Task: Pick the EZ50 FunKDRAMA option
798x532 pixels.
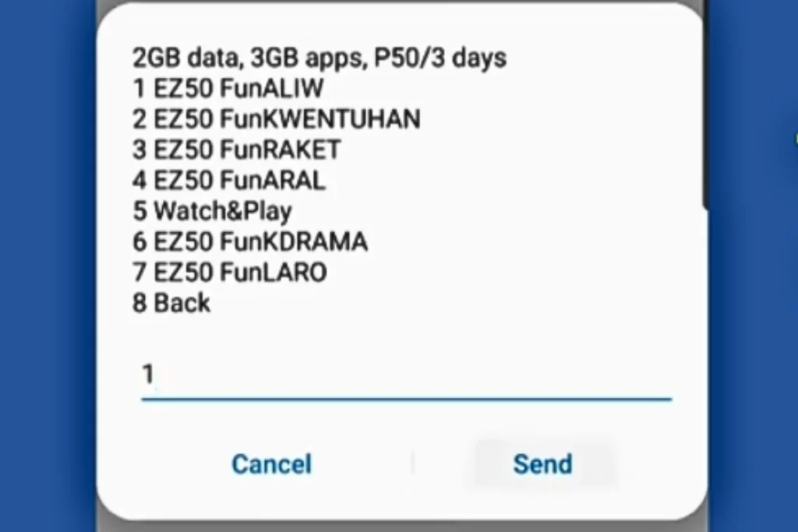Action: pyautogui.click(x=250, y=241)
